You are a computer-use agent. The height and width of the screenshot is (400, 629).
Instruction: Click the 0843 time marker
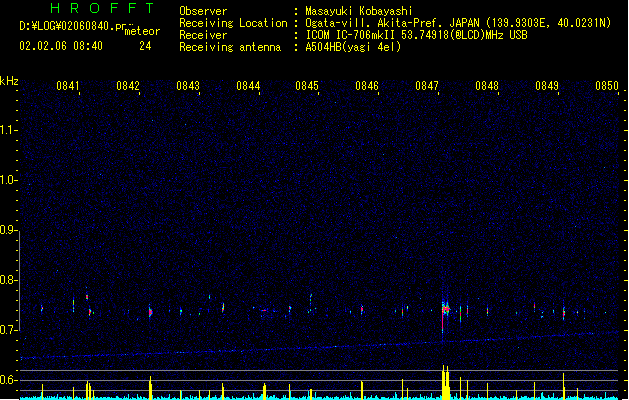188,86
